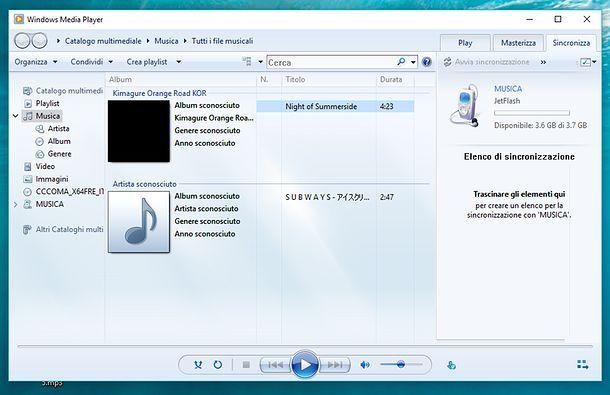This screenshot has height=395, width=610.
Task: Switch to Now Playing mode
Action: click(582, 365)
